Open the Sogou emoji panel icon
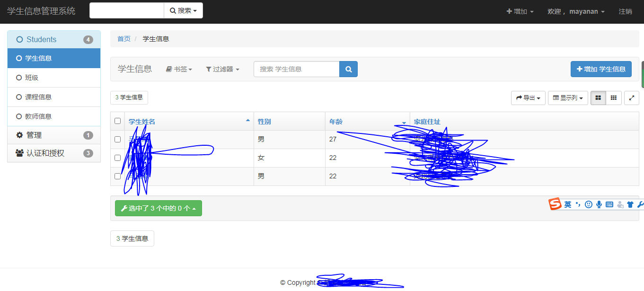This screenshot has height=291, width=644. 588,204
